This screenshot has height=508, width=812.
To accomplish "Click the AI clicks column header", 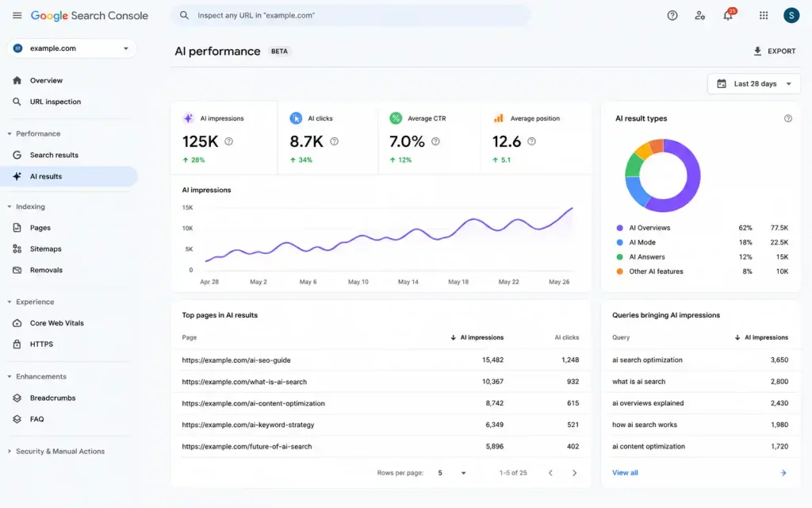I will point(566,337).
